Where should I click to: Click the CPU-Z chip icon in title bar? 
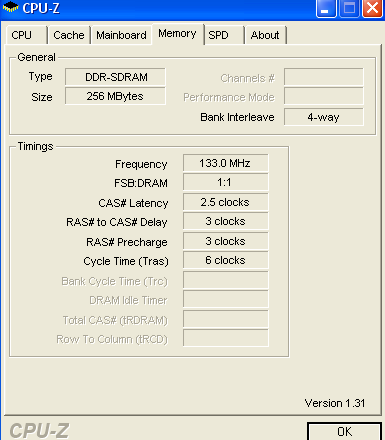point(11,7)
